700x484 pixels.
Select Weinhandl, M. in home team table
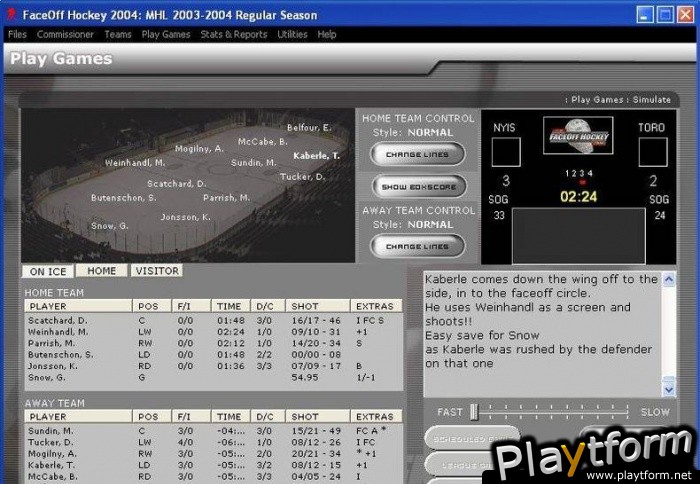pyautogui.click(x=213, y=332)
